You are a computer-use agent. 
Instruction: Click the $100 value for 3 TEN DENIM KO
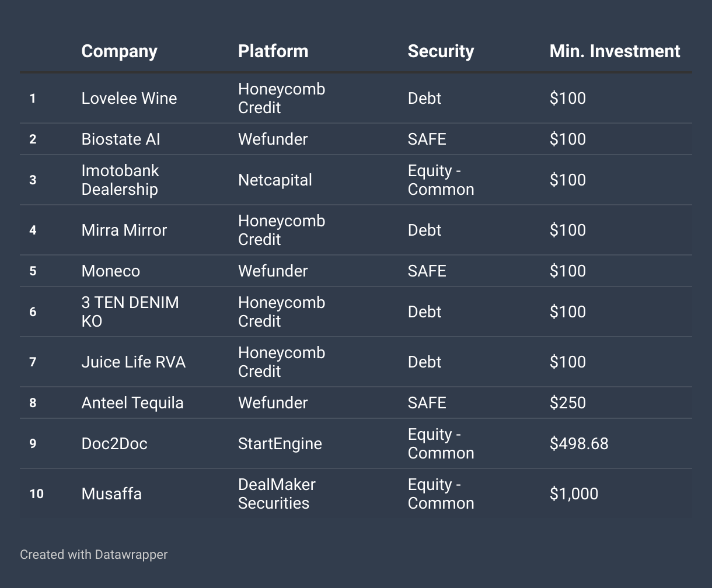[568, 311]
